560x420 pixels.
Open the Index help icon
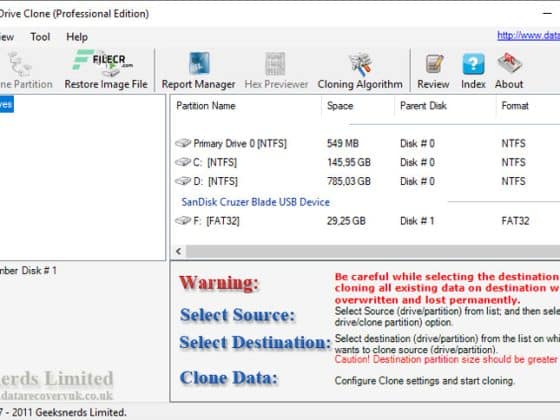tap(473, 70)
